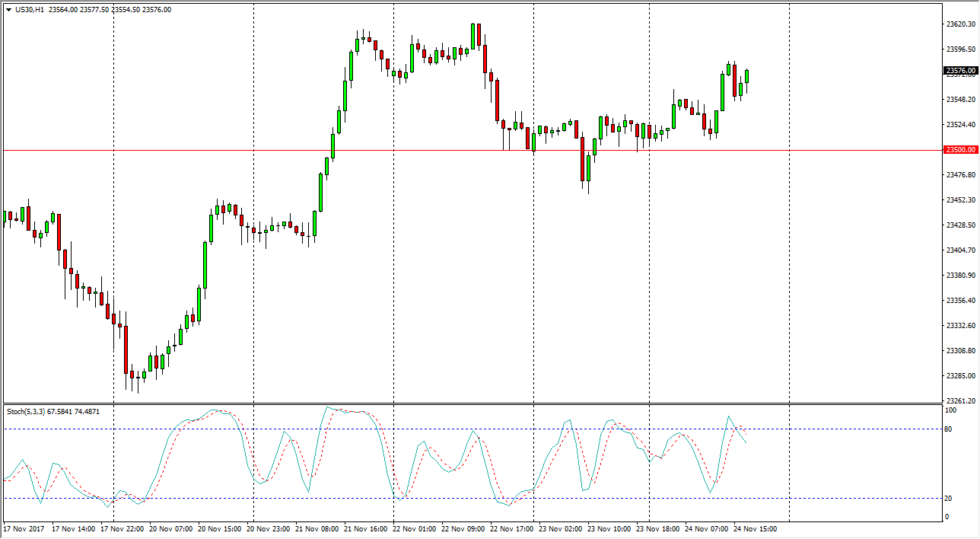Image resolution: width=980 pixels, height=539 pixels.
Task: Click the 100 mark on the stochastic scale
Action: (950, 410)
